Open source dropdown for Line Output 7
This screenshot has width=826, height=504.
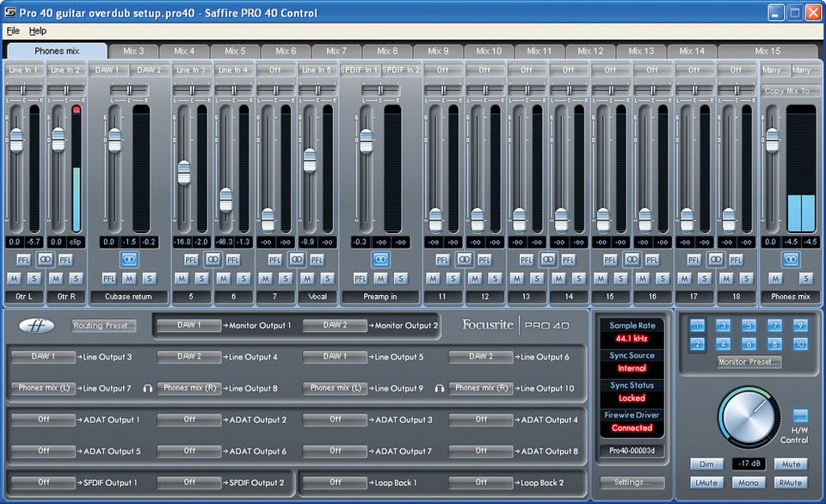pos(44,388)
